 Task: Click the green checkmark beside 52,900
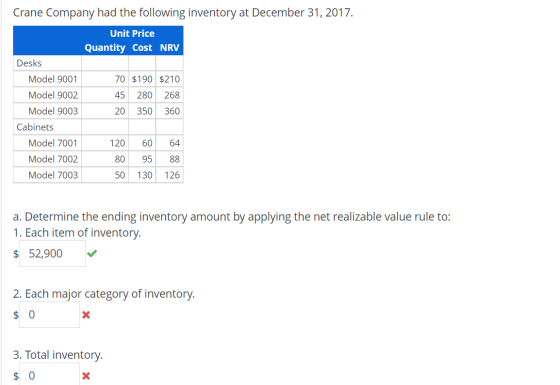click(x=92, y=254)
